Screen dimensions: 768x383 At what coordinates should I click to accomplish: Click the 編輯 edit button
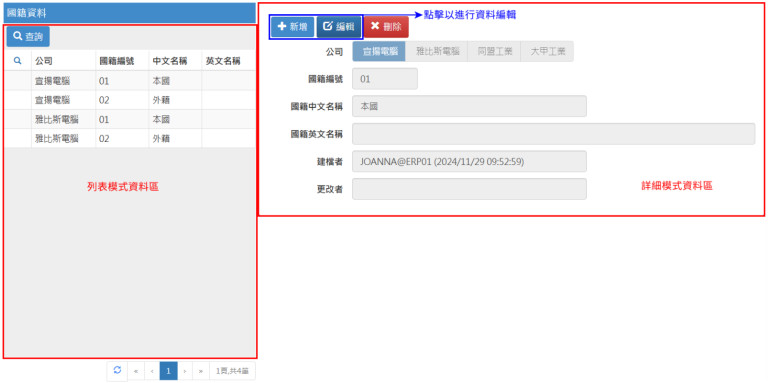[339, 26]
